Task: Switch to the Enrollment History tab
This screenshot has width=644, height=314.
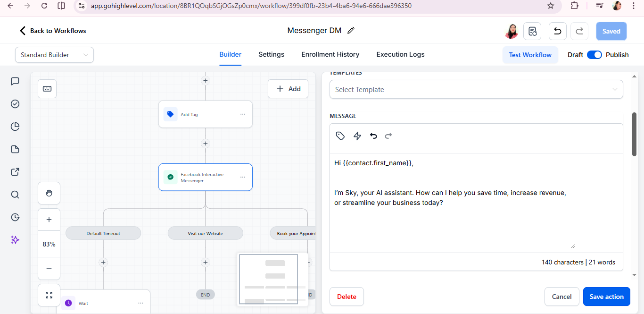Action: tap(330, 54)
